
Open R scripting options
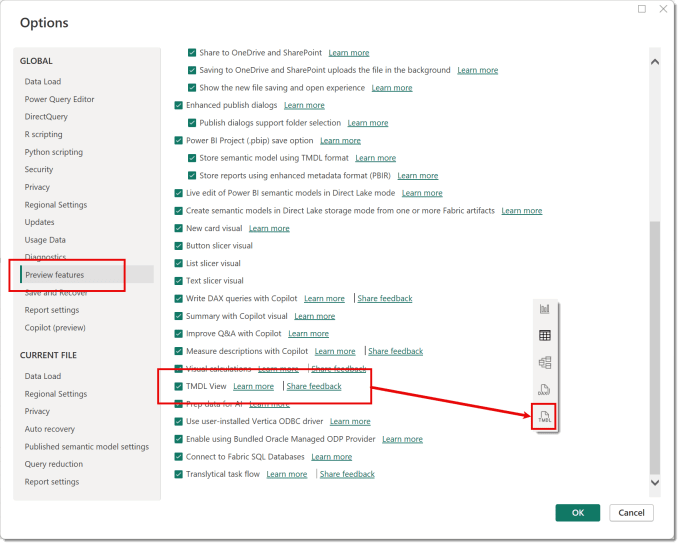tap(44, 135)
